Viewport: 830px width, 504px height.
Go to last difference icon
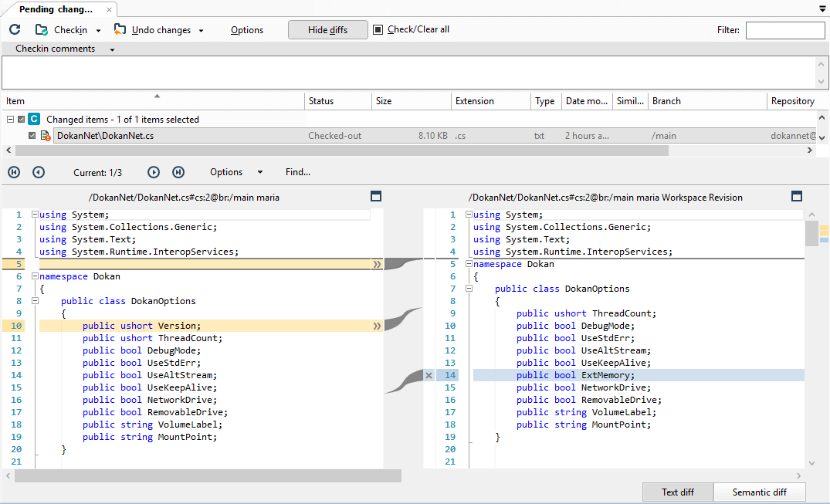178,172
